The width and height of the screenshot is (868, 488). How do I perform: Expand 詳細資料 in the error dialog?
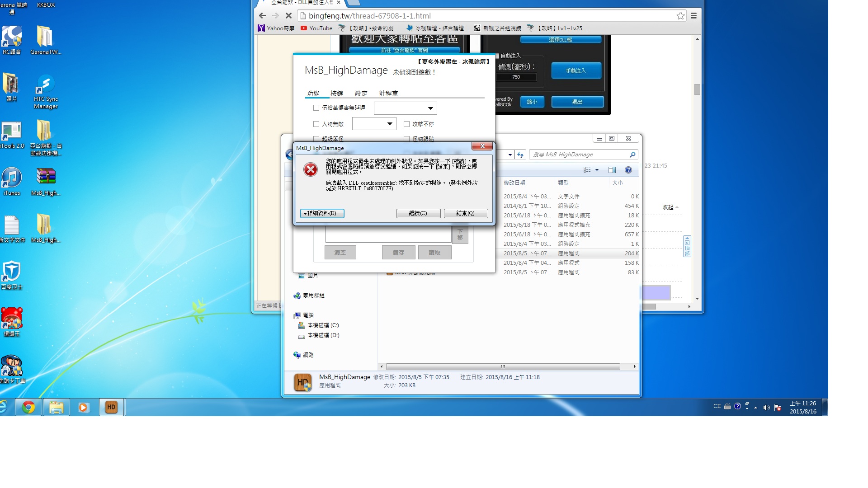coord(322,213)
